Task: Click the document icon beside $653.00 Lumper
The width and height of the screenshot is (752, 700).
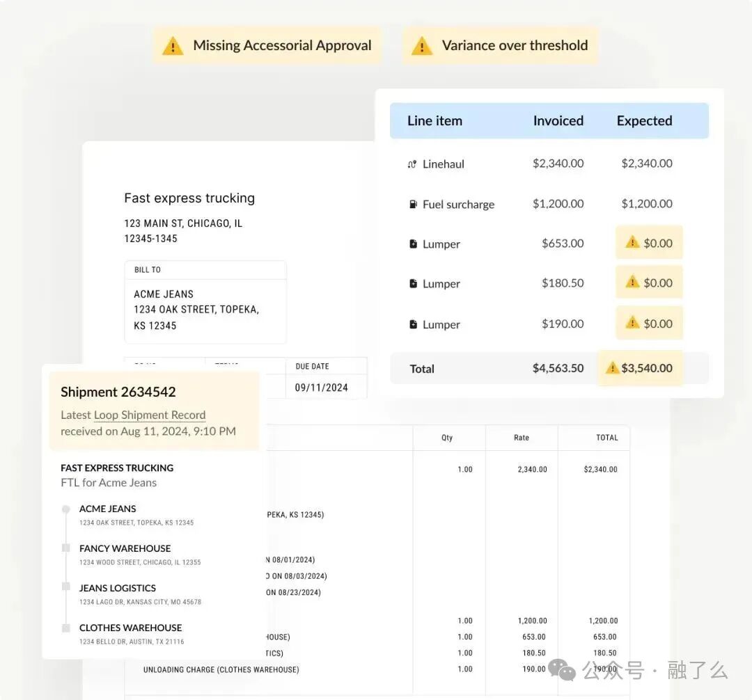Action: pyautogui.click(x=413, y=244)
